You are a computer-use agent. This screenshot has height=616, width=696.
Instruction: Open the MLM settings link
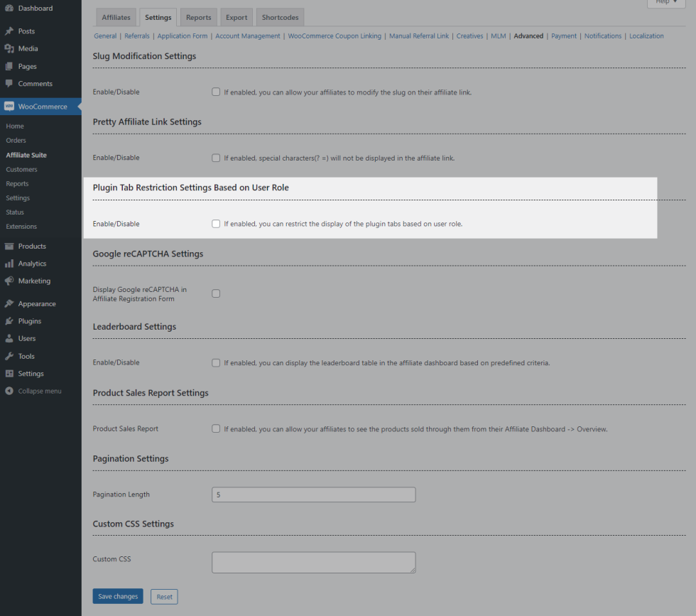[x=499, y=36]
